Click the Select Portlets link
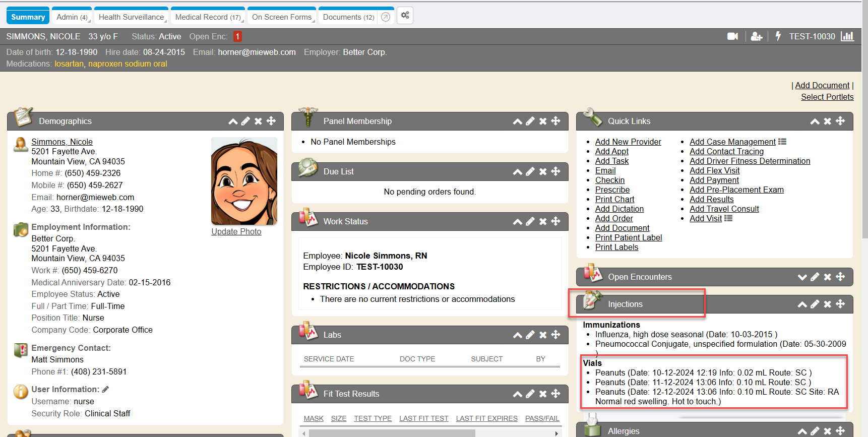 (x=827, y=97)
